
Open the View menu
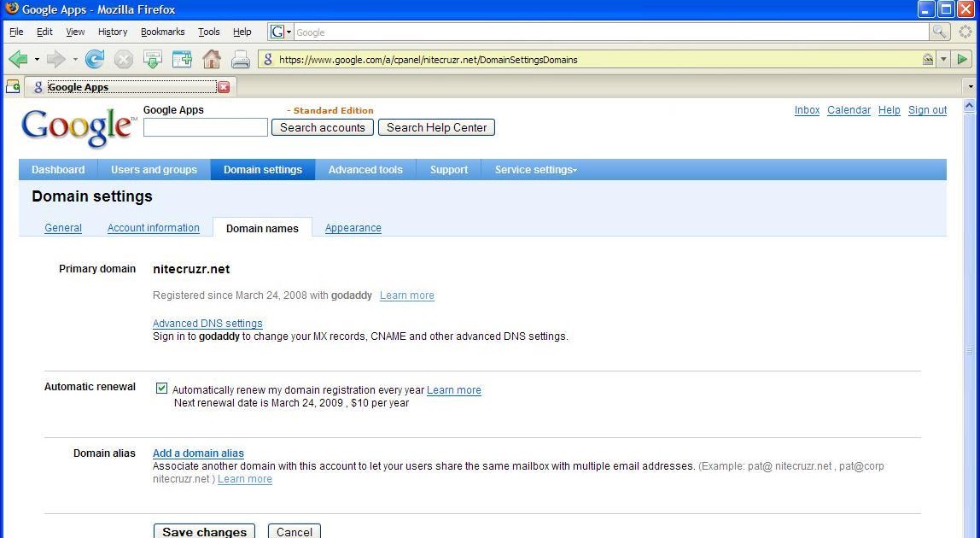click(x=75, y=32)
